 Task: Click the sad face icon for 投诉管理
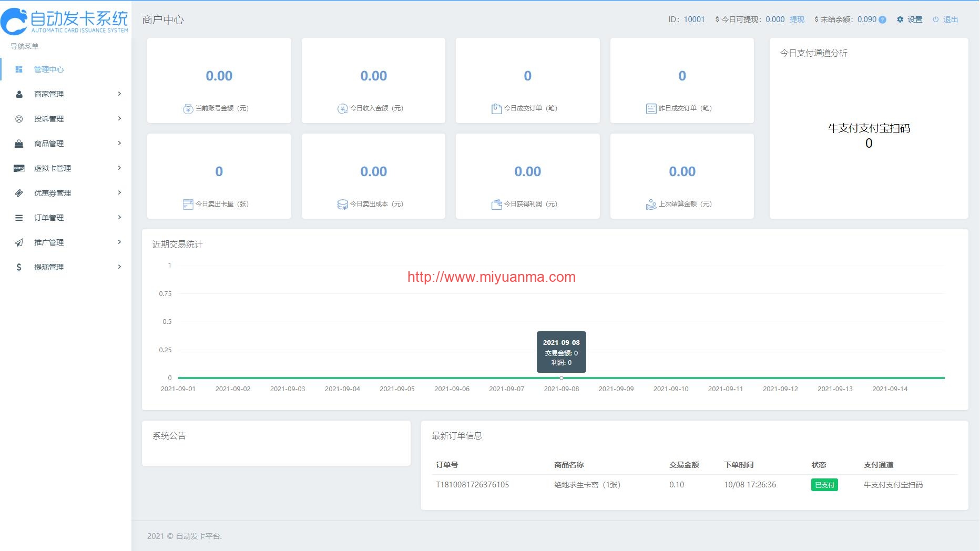(x=19, y=119)
